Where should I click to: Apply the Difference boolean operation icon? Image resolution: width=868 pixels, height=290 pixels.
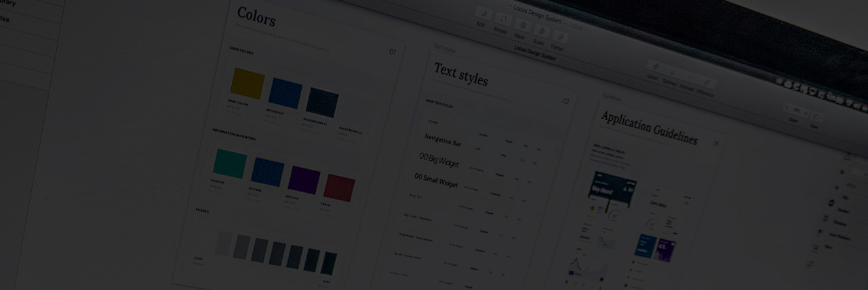pos(706,83)
